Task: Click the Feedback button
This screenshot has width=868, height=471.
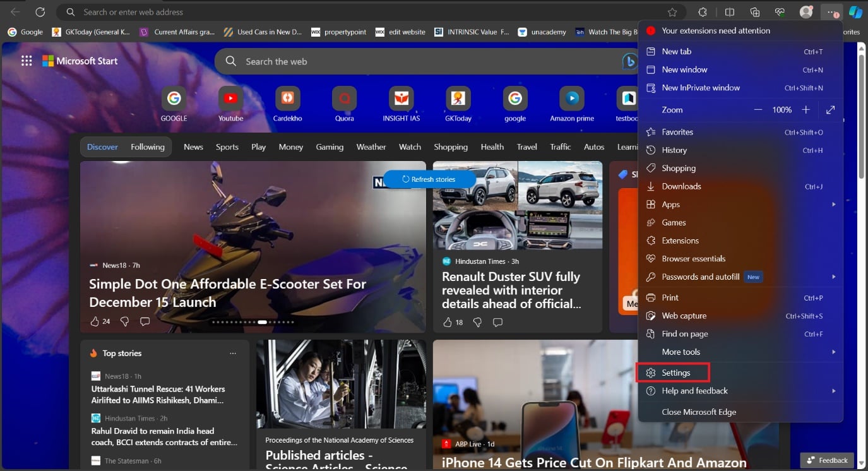Action: coord(827,460)
